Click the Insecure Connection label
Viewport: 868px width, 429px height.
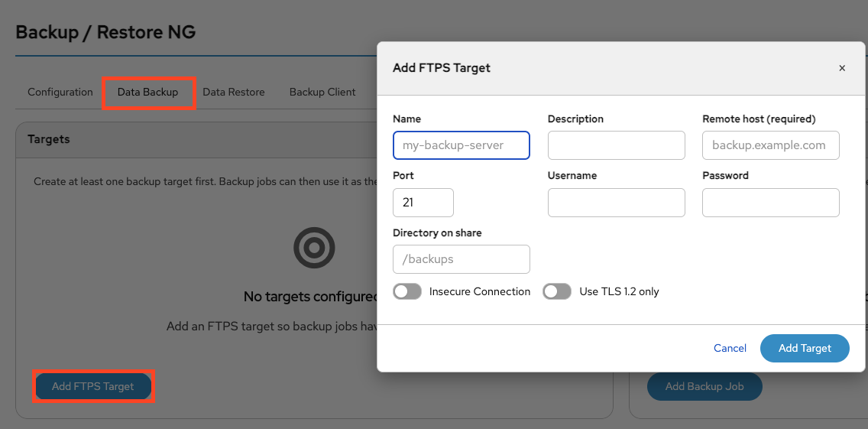pyautogui.click(x=479, y=291)
